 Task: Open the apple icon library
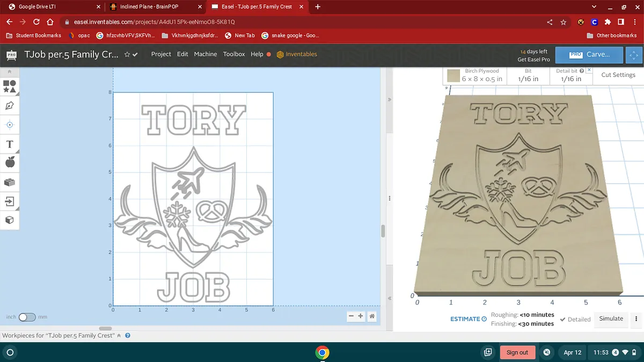pos(10,163)
